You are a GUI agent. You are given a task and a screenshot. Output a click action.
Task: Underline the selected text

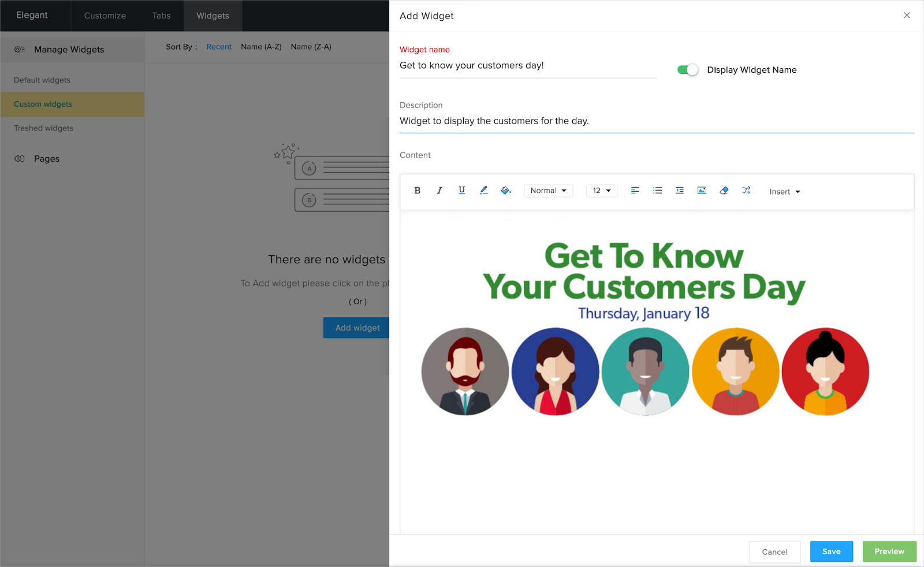click(x=461, y=191)
